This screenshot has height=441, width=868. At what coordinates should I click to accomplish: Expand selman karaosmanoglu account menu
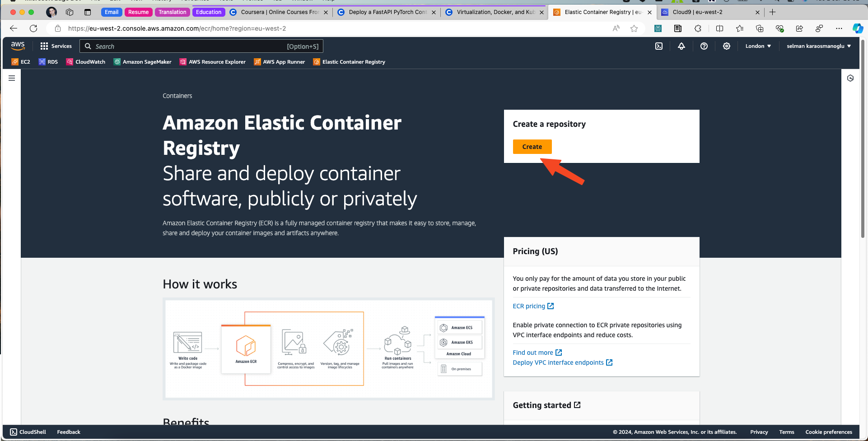(819, 46)
